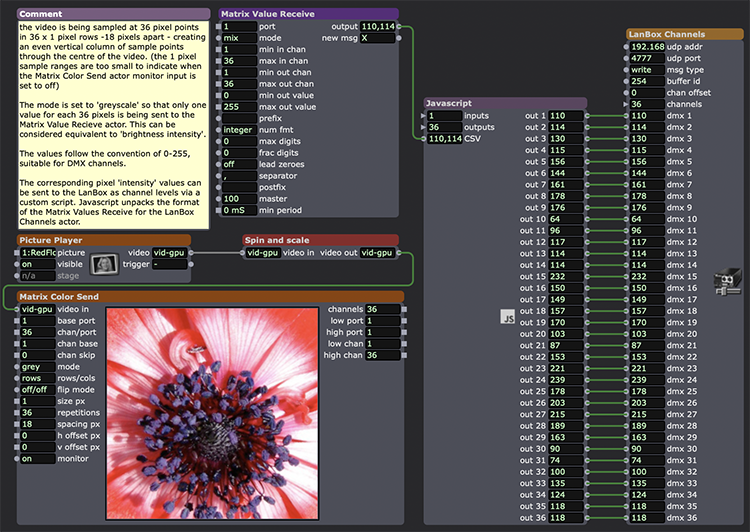Viewport: 750px width, 532px height.
Task: Click the JS icon beside the Javascript actor
Action: pos(507,317)
